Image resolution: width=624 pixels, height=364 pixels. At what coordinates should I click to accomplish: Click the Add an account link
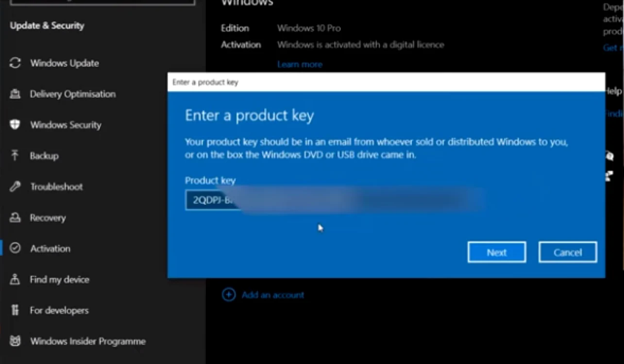point(273,295)
